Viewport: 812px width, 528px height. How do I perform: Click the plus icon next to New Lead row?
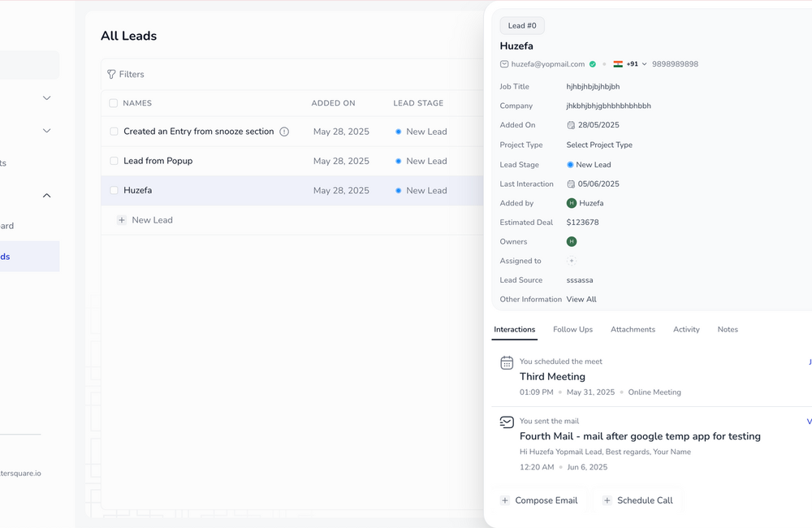coord(122,220)
